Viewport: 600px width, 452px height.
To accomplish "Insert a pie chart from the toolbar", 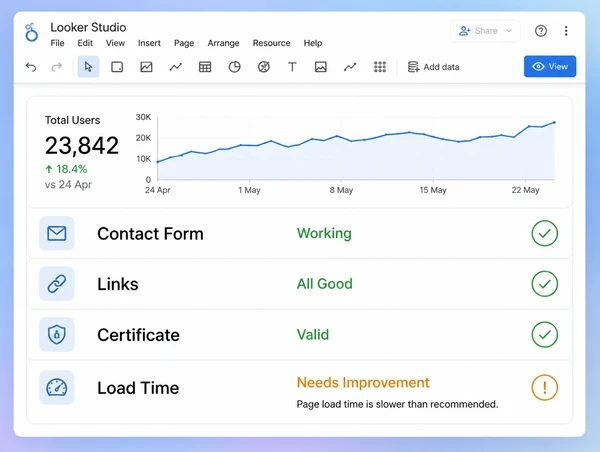I will pos(235,67).
